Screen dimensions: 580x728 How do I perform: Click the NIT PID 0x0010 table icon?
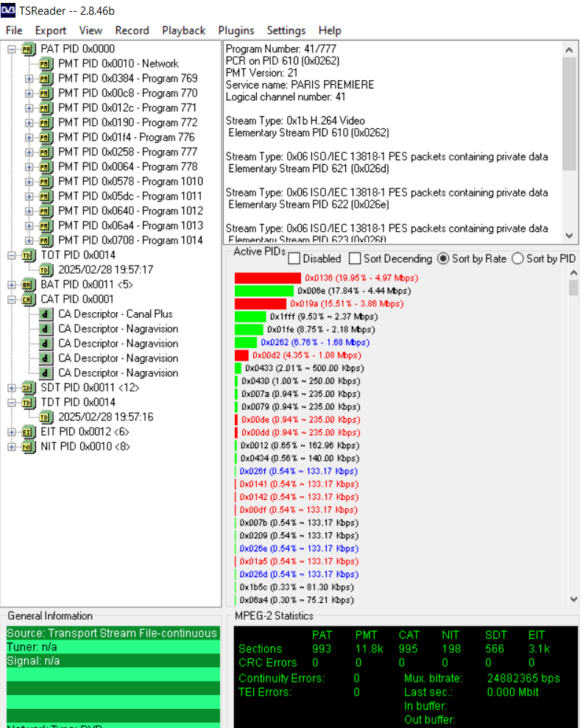click(x=27, y=447)
